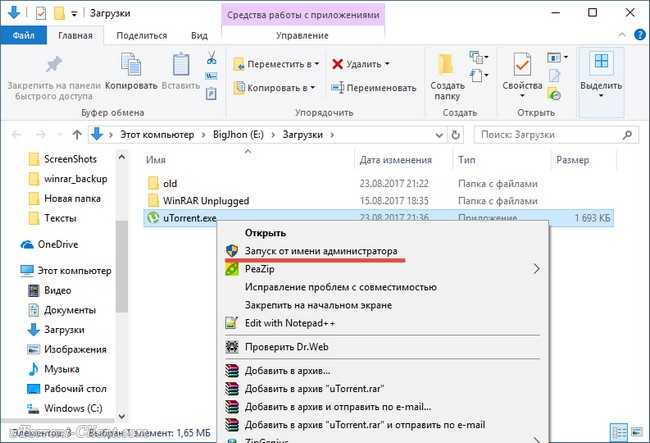The height and width of the screenshot is (443, 650).
Task: Click the blue help question mark icon
Action: coord(640,35)
